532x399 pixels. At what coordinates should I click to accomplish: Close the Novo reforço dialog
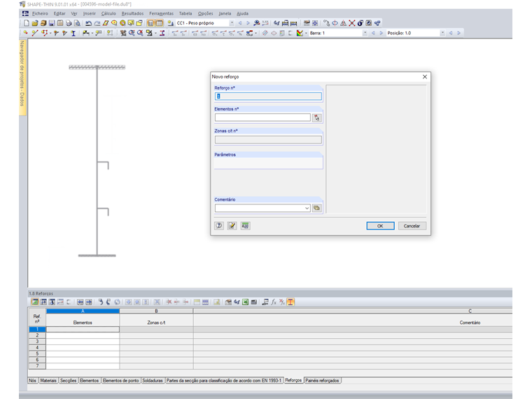pos(425,77)
